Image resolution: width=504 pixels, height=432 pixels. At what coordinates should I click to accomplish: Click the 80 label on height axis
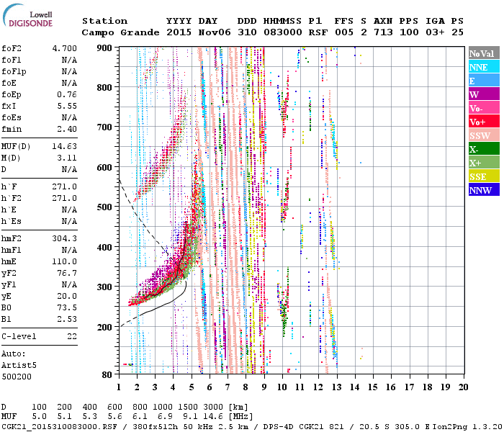[x=107, y=374]
